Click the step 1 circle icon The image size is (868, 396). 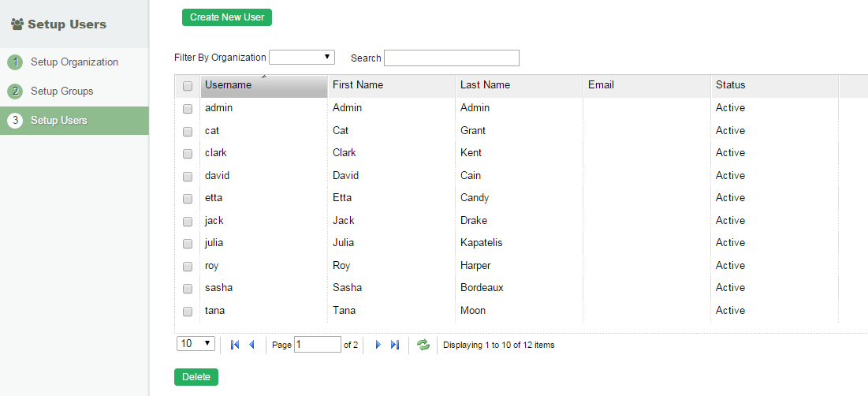click(15, 62)
